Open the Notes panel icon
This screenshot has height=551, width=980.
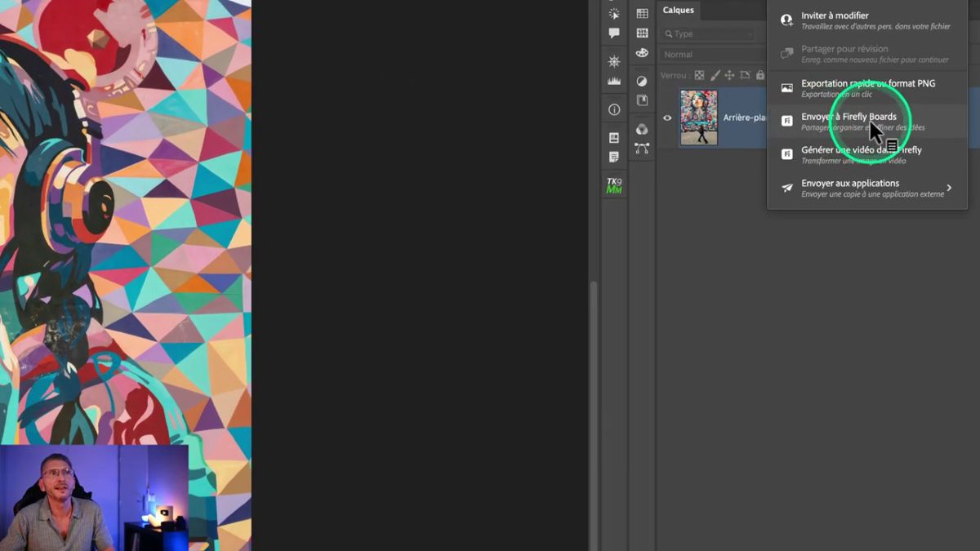(614, 157)
